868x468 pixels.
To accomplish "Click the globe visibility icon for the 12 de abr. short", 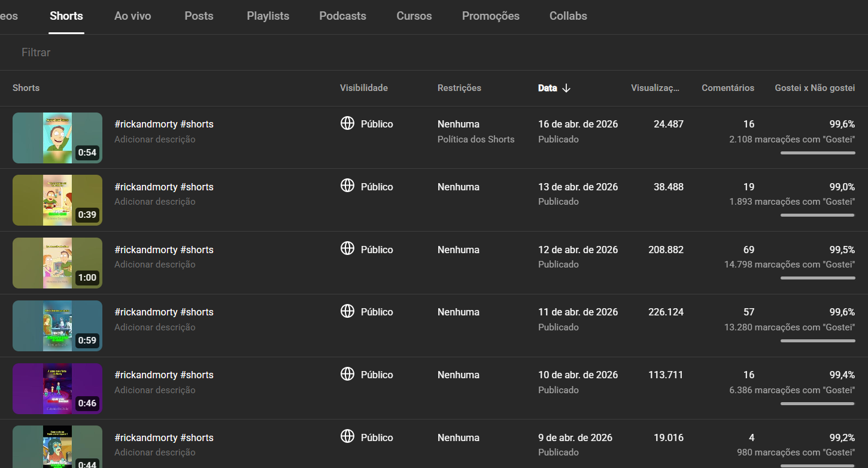I will (347, 249).
